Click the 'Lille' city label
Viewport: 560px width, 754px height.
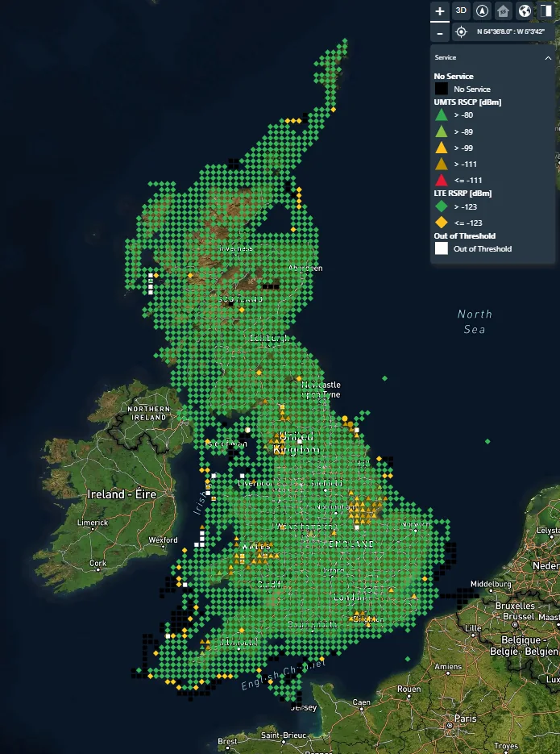(x=473, y=628)
